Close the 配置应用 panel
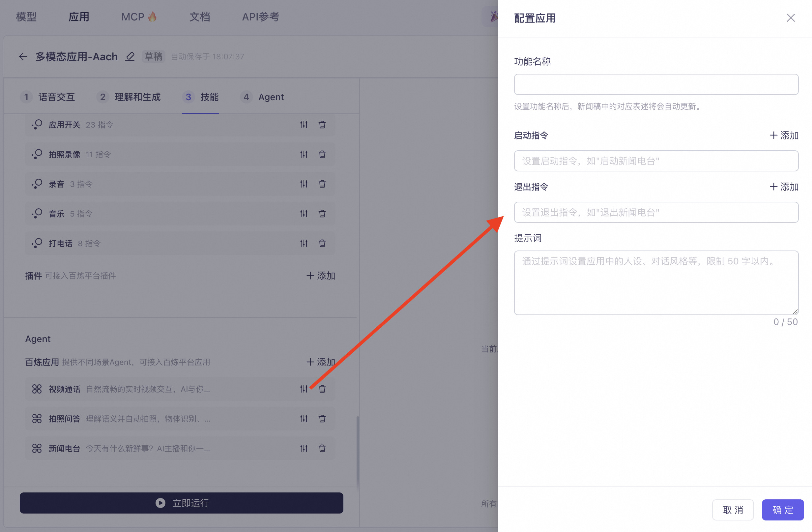The image size is (812, 532). click(x=791, y=18)
